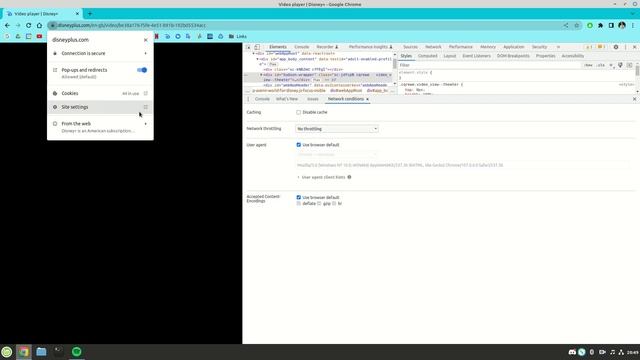The height and width of the screenshot is (360, 640).
Task: Toggle the DevTools device toolbar icon
Action: (x=257, y=47)
